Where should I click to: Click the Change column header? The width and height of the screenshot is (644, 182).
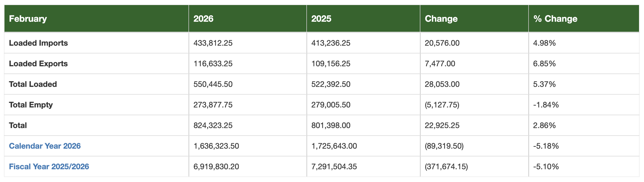[441, 19]
